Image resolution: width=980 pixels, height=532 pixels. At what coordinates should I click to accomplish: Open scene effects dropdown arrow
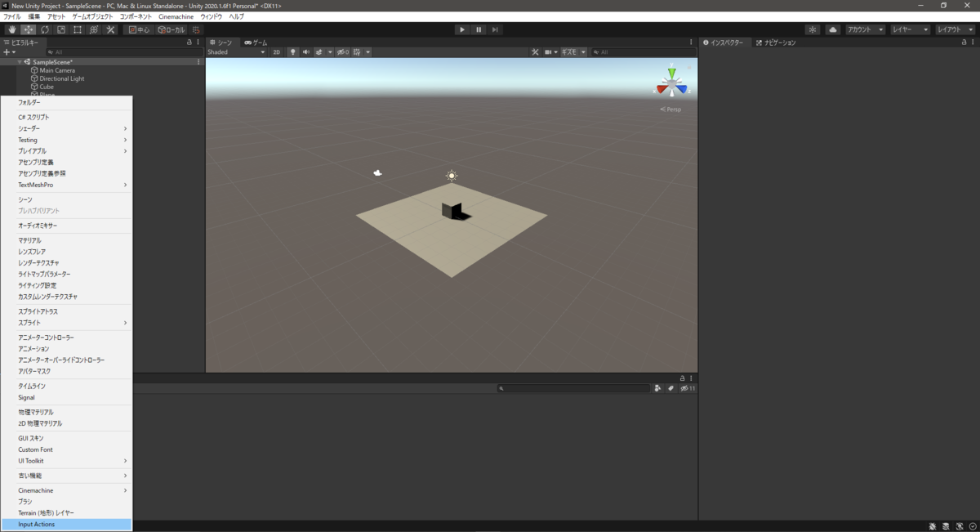pos(329,52)
